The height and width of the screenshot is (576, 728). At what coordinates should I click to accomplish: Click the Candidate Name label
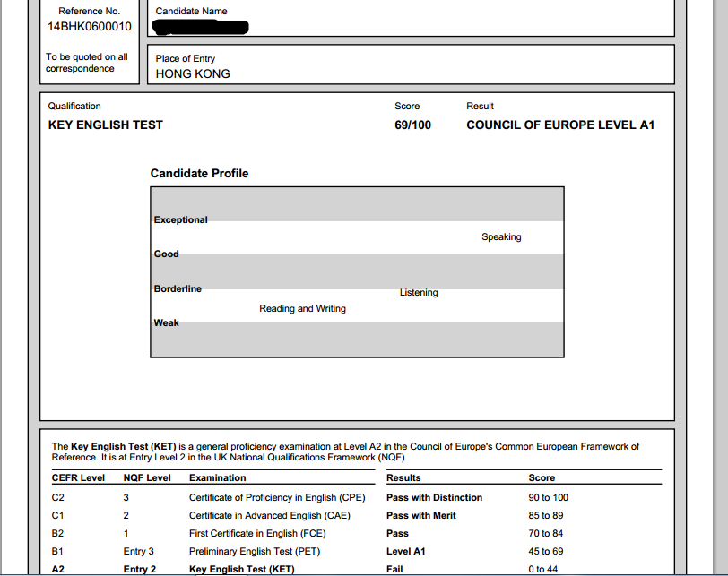(191, 11)
